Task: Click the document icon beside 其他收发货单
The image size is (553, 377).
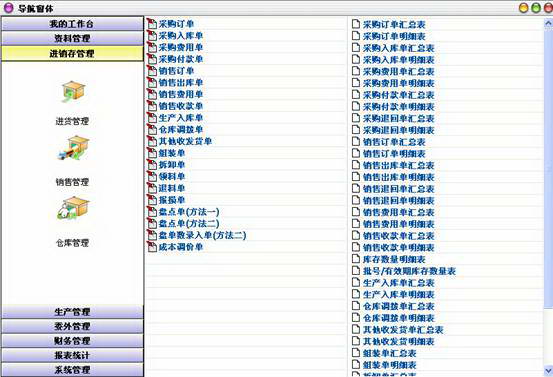Action: (152, 141)
